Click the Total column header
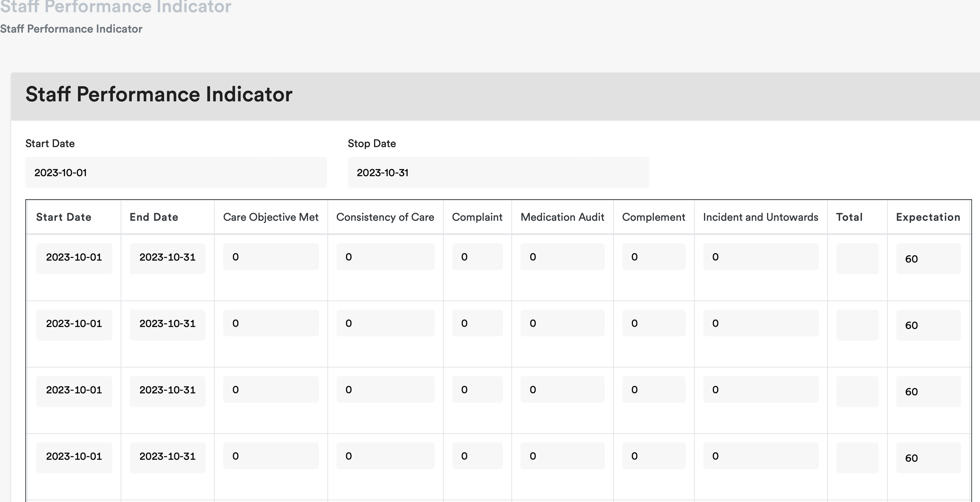 (849, 217)
